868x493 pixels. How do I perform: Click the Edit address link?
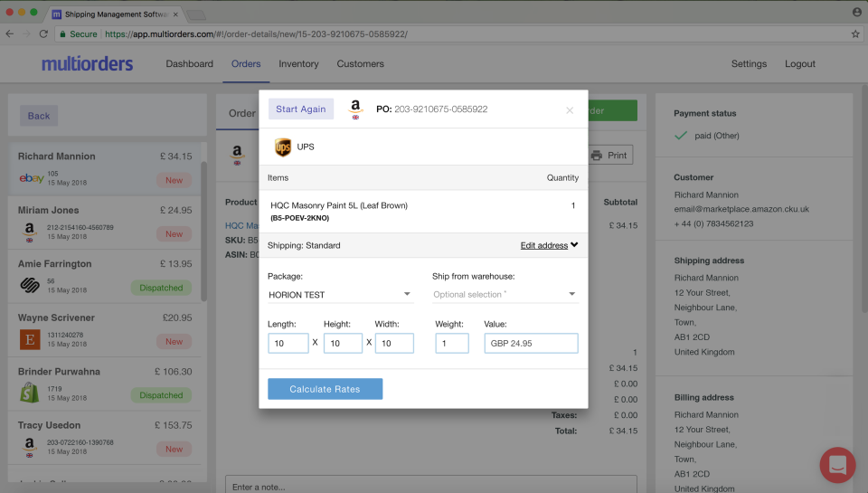coord(543,245)
